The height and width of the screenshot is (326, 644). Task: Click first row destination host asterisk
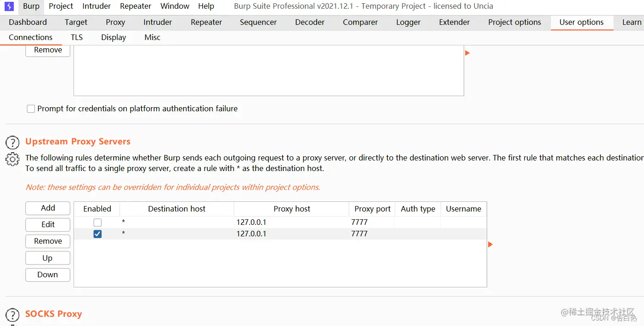click(123, 223)
